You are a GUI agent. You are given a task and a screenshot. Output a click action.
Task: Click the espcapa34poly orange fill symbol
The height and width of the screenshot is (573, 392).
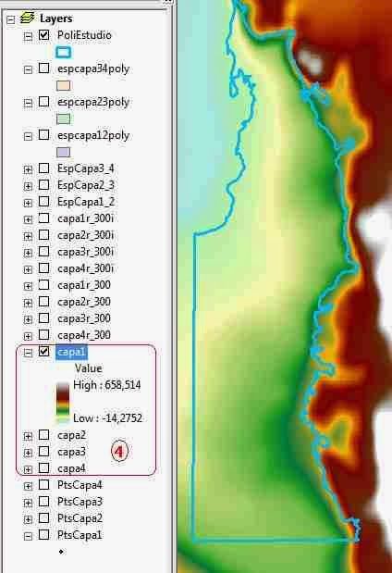(64, 85)
